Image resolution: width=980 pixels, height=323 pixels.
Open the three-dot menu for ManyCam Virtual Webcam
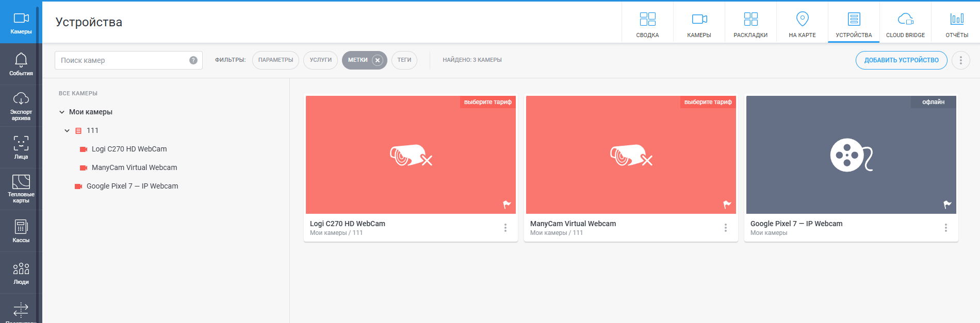[x=726, y=228]
